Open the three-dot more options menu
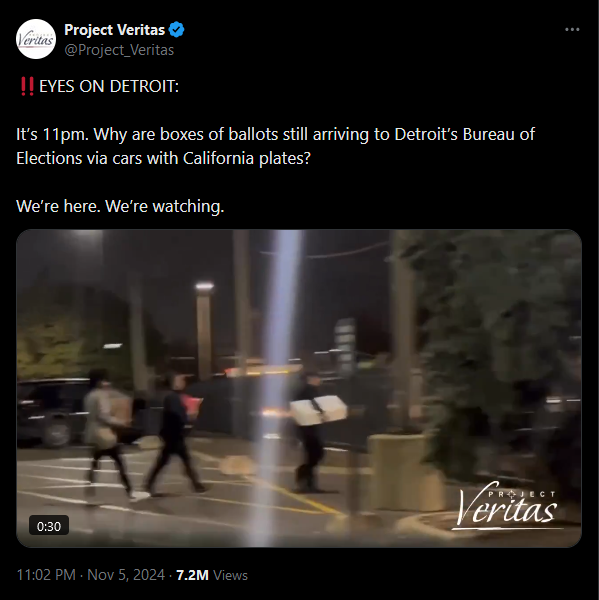The width and height of the screenshot is (599, 600). tap(572, 29)
